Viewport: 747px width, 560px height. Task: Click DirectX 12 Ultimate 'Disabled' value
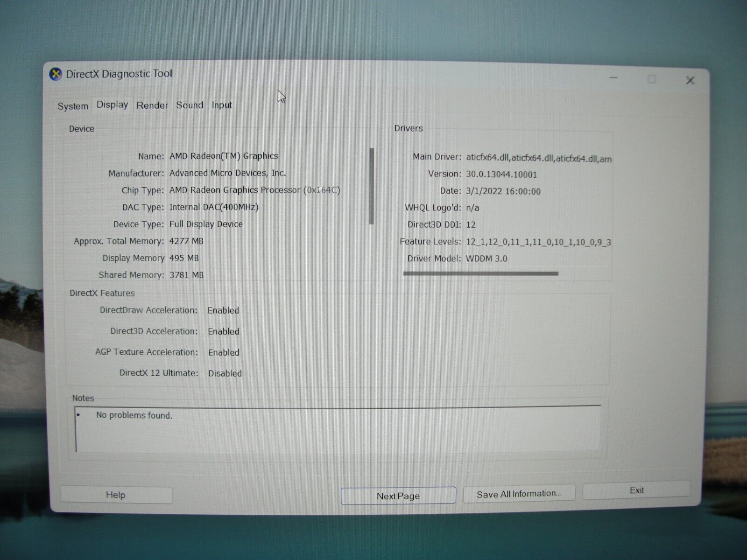(x=225, y=373)
